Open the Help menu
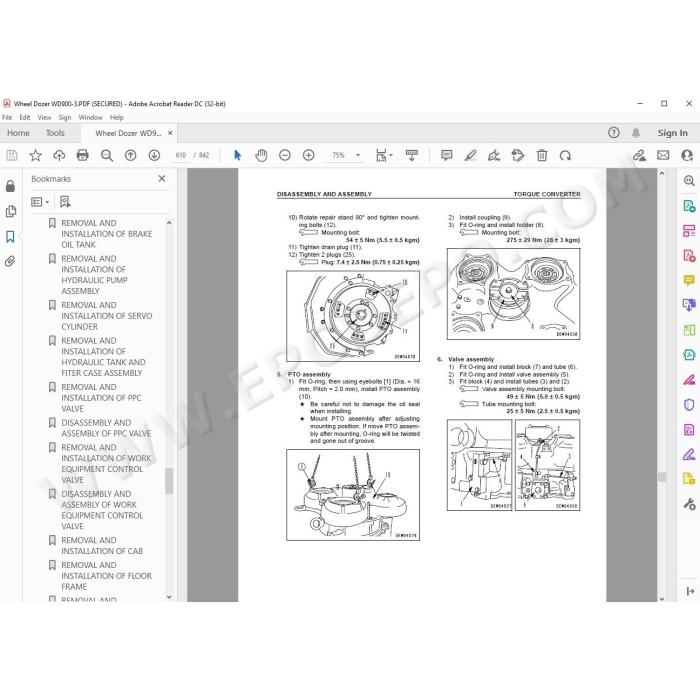 coord(117,117)
